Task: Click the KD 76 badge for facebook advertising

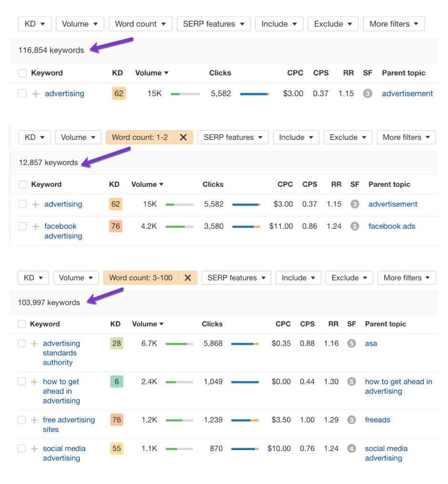Action: 116,227
